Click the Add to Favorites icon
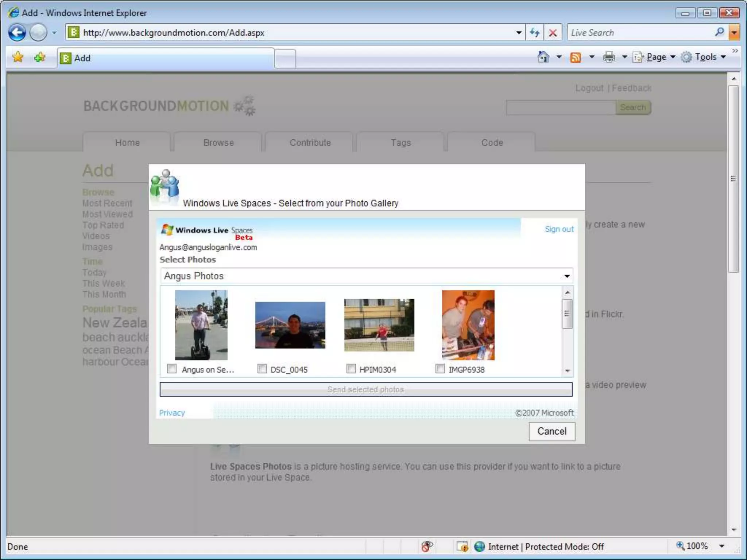747x560 pixels. click(39, 57)
